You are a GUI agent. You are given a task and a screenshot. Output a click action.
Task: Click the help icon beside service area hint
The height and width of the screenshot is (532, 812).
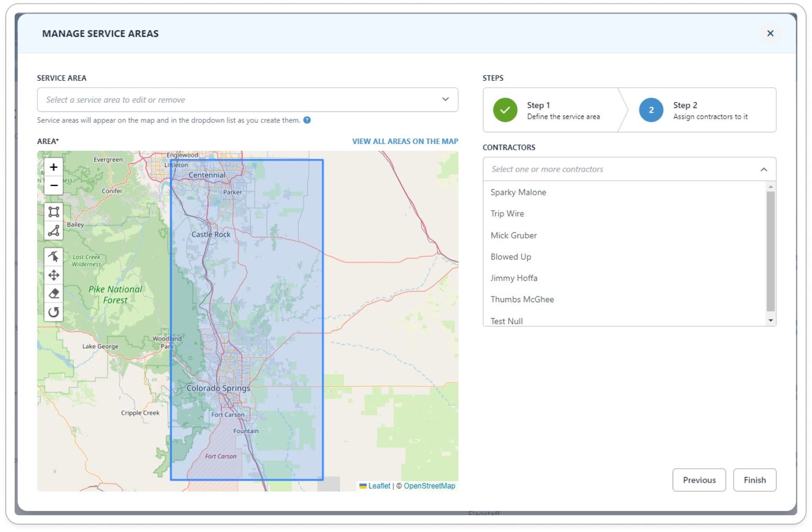click(307, 120)
